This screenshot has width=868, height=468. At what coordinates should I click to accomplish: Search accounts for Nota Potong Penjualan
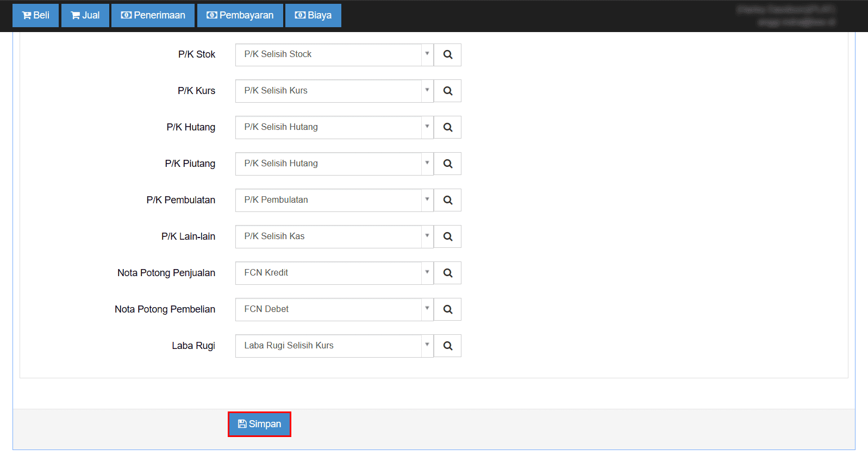click(x=447, y=273)
